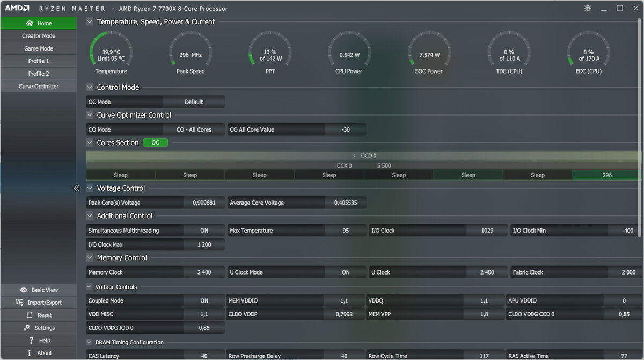This screenshot has width=644, height=360.
Task: Switch to Creator Mode tab
Action: click(x=39, y=36)
